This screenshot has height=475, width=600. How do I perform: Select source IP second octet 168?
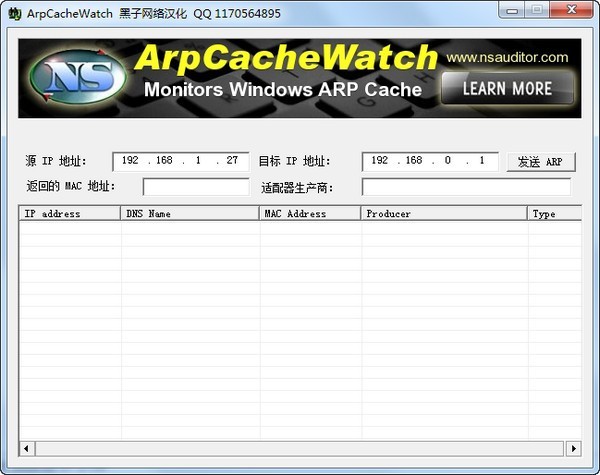pos(164,160)
